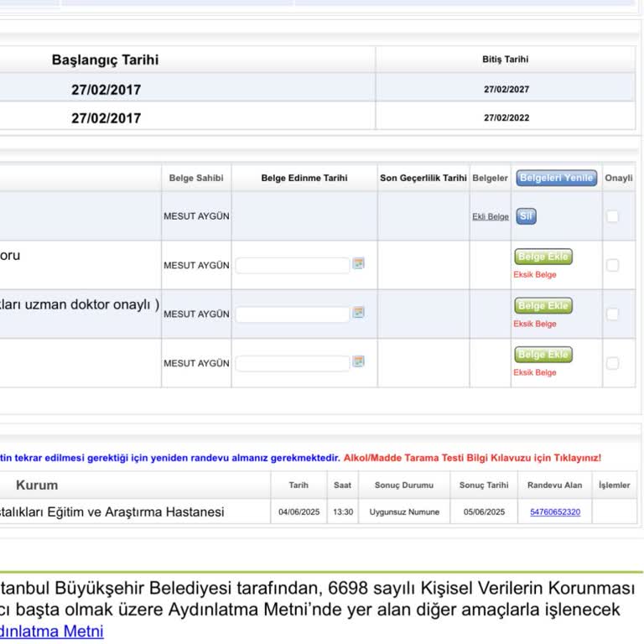Select appointment date 04/06/2025

pos(299,512)
